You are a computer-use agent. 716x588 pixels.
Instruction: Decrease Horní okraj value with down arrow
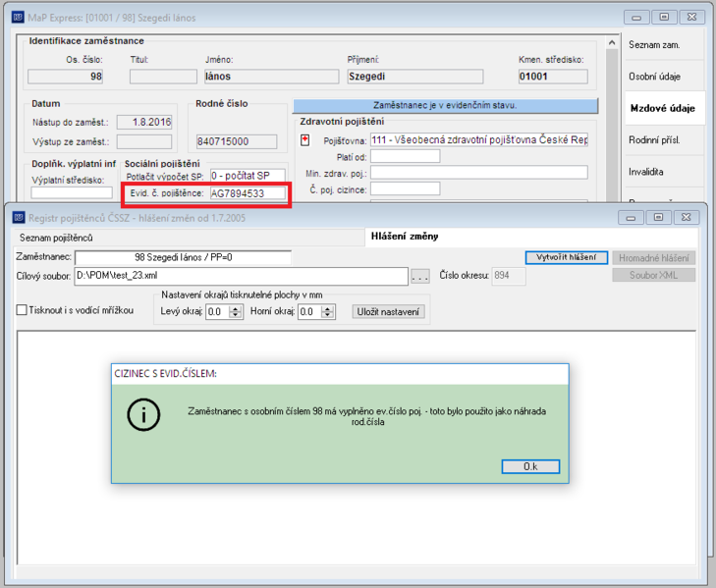pos(327,315)
